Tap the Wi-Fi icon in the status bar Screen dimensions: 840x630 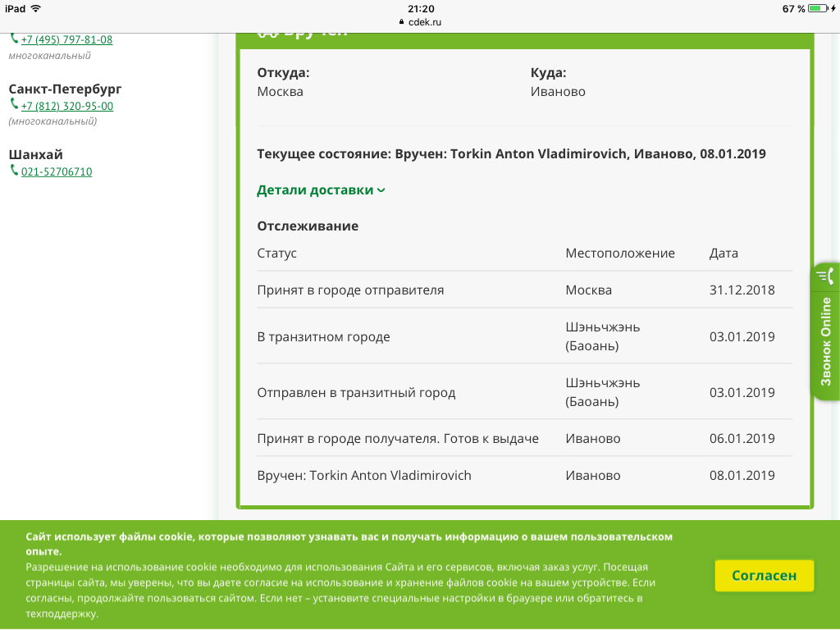(x=35, y=8)
